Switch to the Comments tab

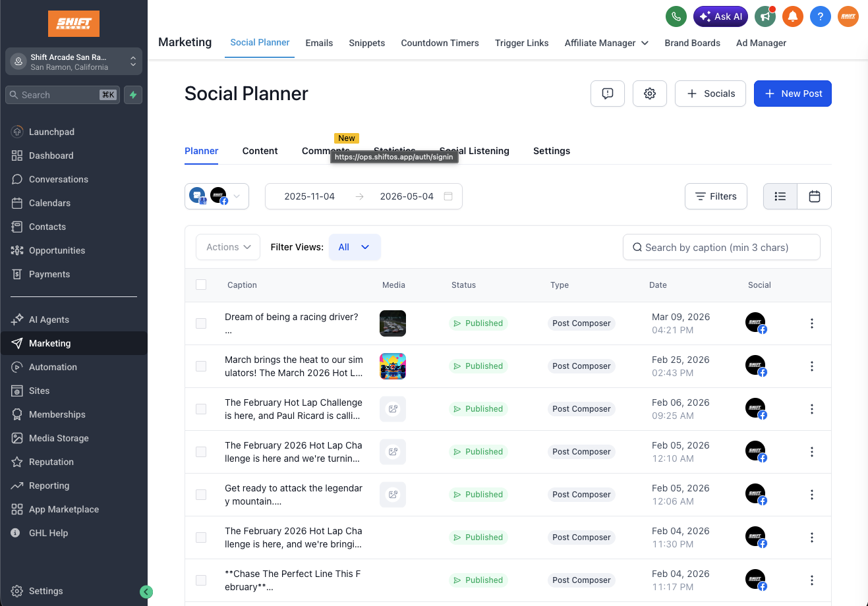point(326,151)
